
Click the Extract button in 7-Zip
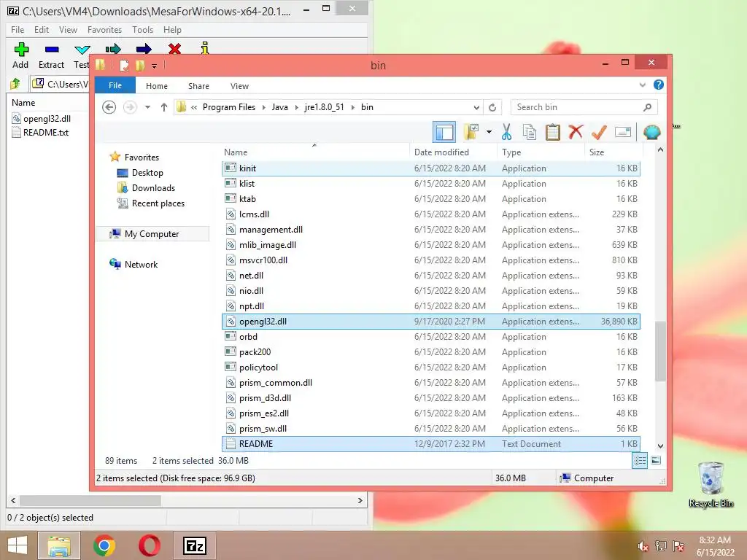click(52, 55)
